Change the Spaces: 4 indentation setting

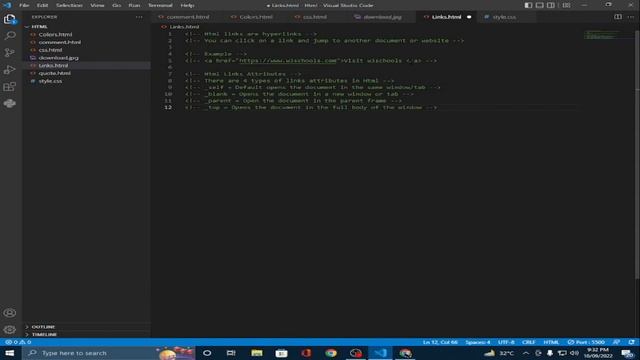pyautogui.click(x=478, y=342)
